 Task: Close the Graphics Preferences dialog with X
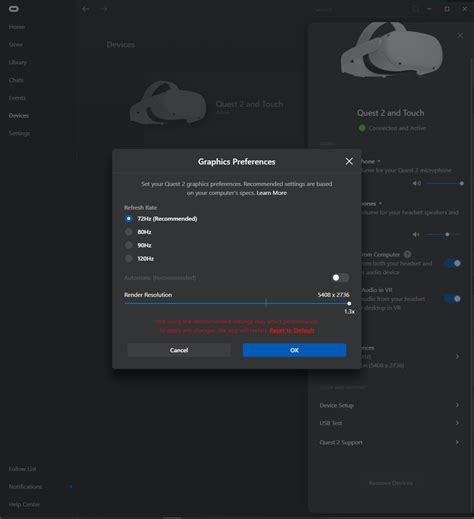349,161
